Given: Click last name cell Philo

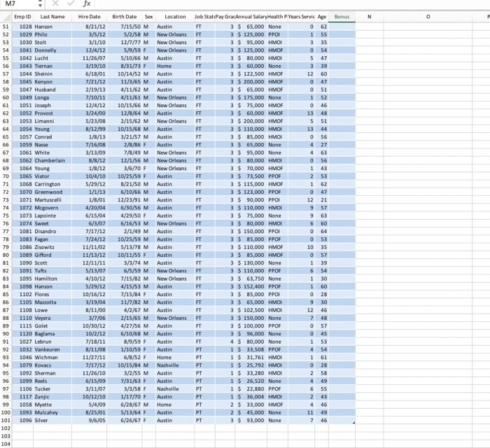Looking at the screenshot, I should click(x=52, y=35).
